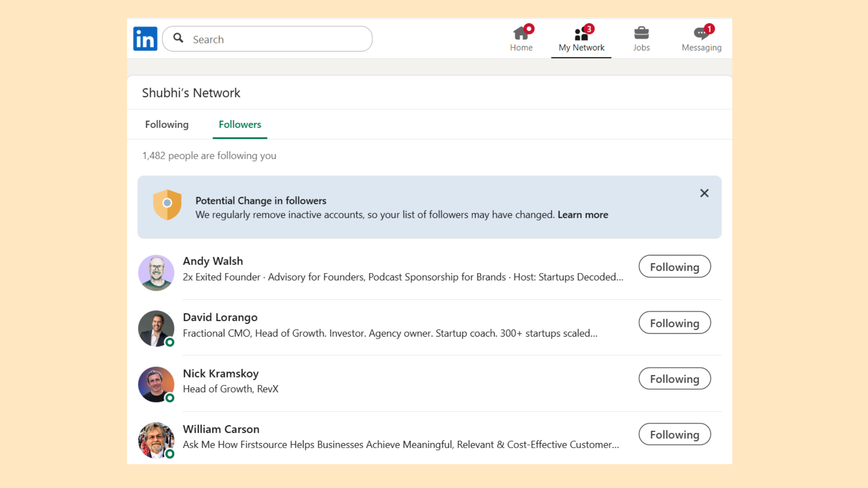Dismiss the Potential Change in followers banner
Image resolution: width=868 pixels, height=488 pixels.
(x=704, y=193)
